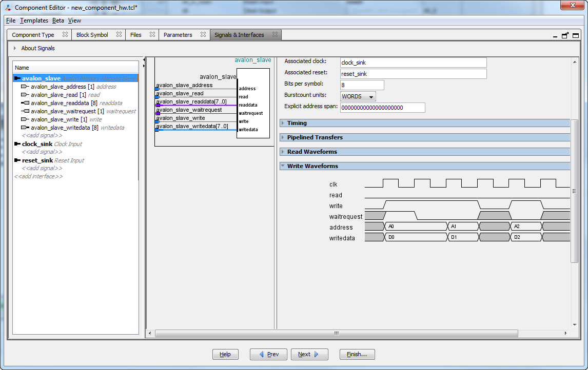588x370 pixels.
Task: Click the Associated reset input field
Action: pyautogui.click(x=413, y=74)
